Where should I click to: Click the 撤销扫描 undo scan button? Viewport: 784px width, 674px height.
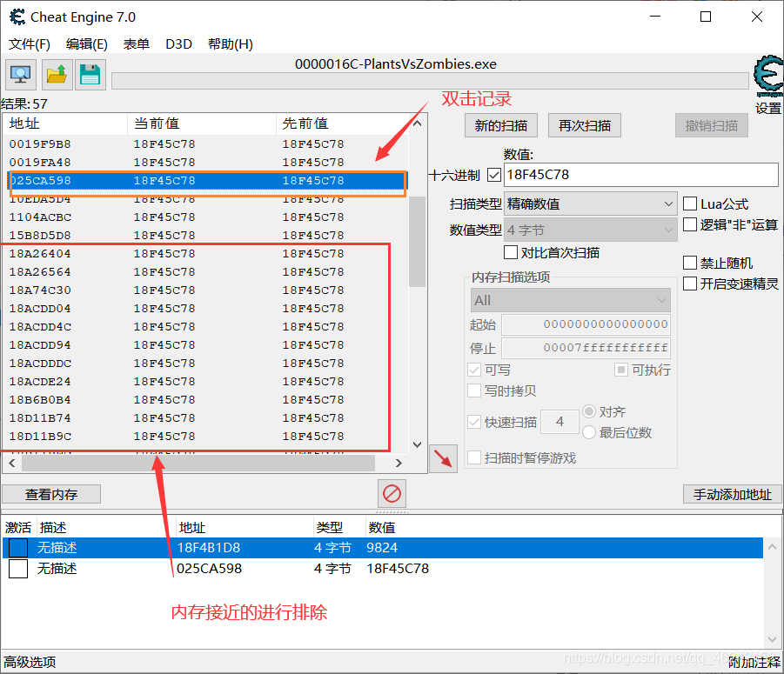tap(712, 125)
